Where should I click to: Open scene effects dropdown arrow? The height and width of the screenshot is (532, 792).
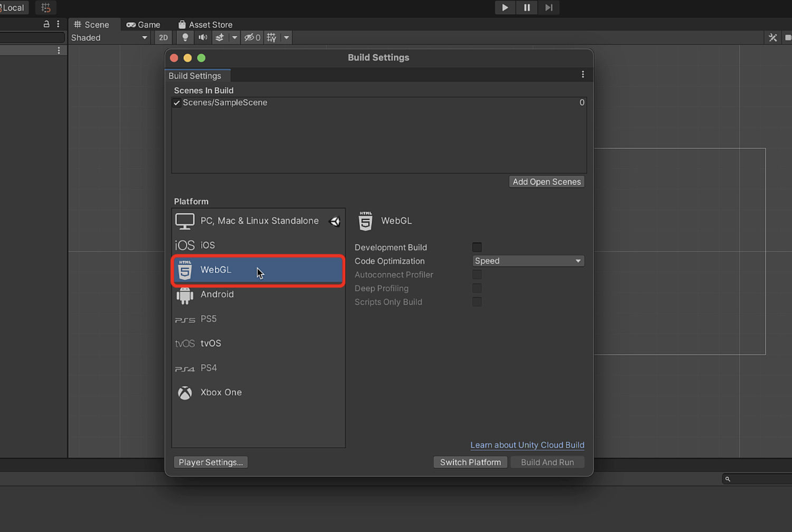(234, 37)
